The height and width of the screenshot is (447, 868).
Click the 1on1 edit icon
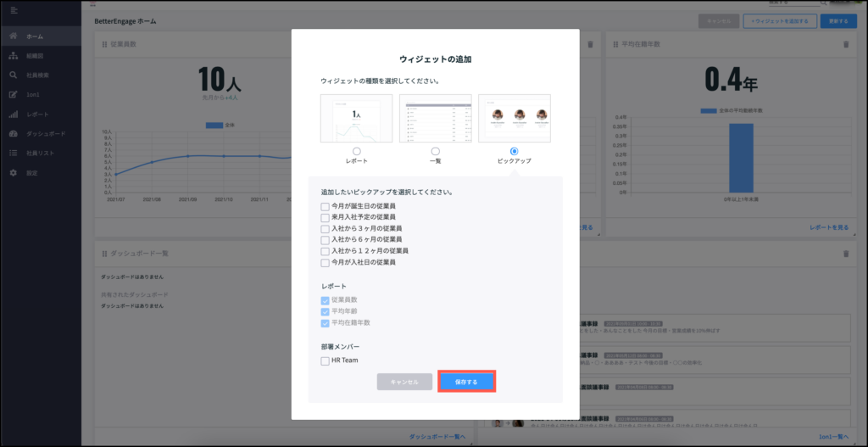click(14, 95)
